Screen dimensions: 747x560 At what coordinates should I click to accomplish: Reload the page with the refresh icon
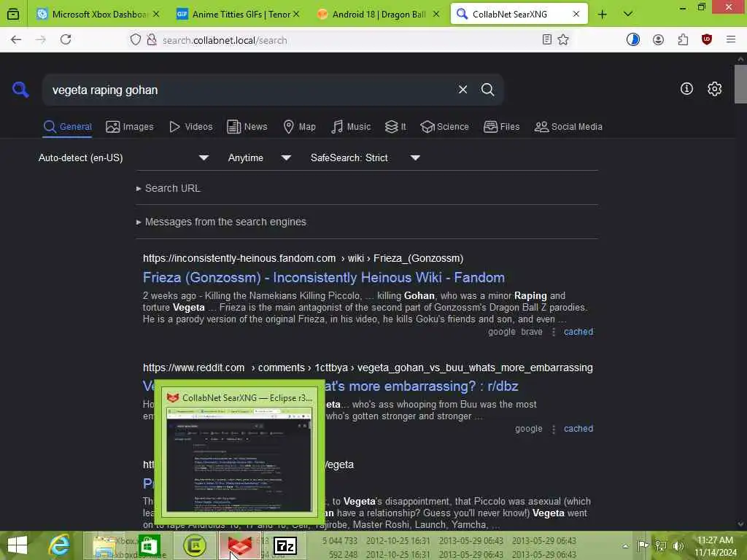[x=66, y=39]
